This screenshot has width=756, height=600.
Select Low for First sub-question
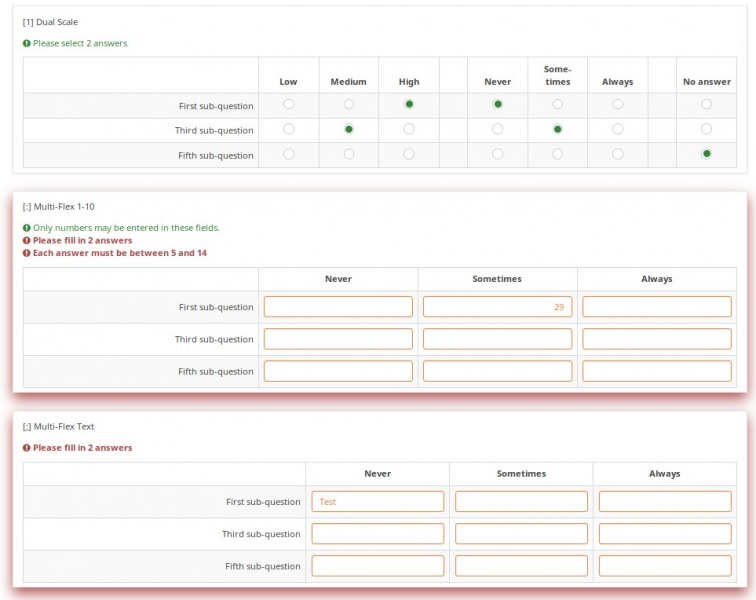[x=289, y=104]
